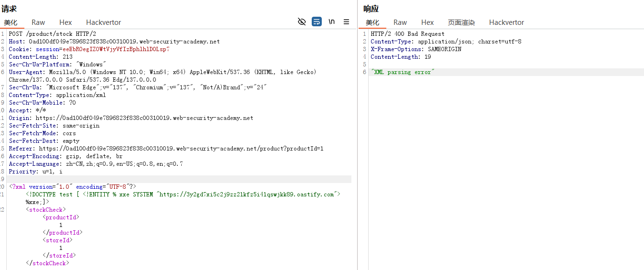Click the Accept-Language header
Image resolution: width=644 pixels, height=270 pixels.
[96, 164]
